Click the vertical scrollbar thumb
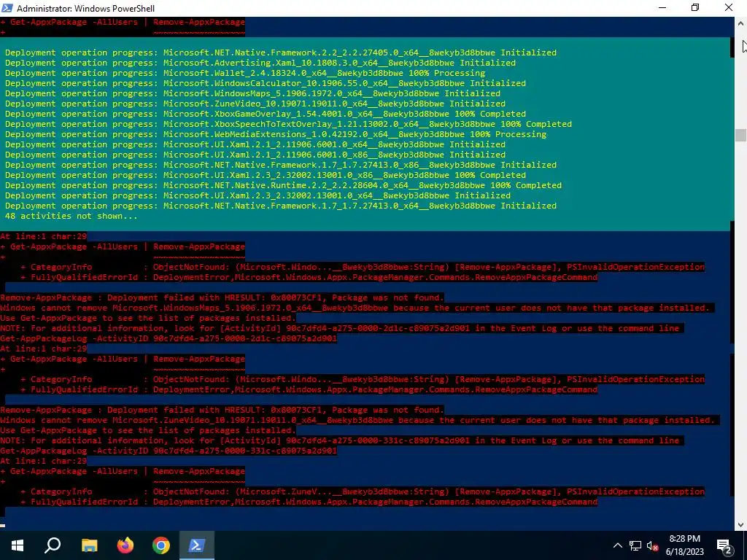747x560 pixels. (741, 135)
